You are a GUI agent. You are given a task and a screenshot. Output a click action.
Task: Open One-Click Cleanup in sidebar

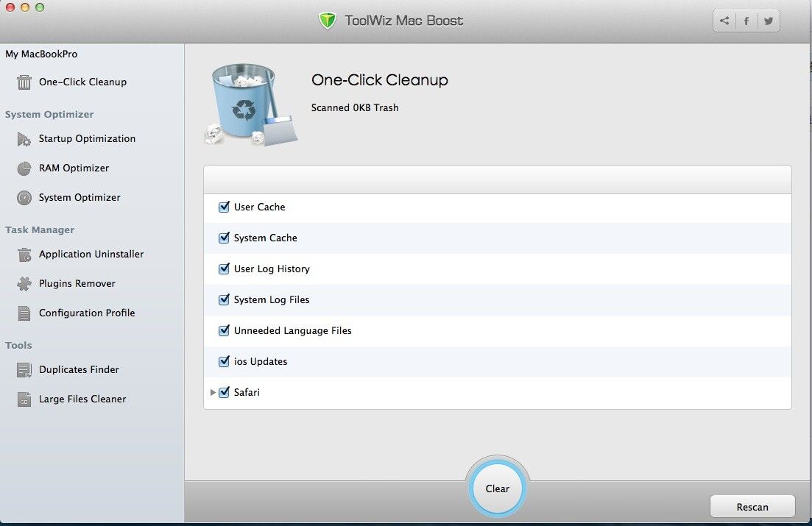click(83, 82)
